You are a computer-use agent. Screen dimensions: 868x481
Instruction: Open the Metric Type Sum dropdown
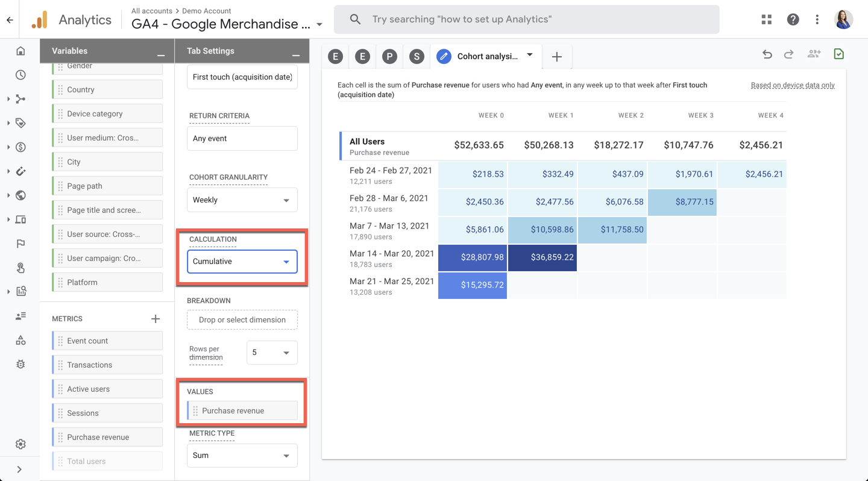(242, 456)
